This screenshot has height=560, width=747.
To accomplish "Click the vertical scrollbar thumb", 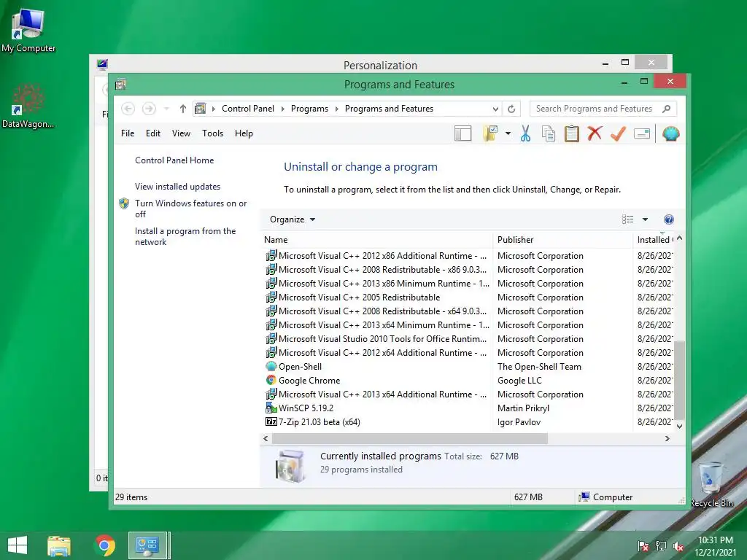I will (x=680, y=381).
